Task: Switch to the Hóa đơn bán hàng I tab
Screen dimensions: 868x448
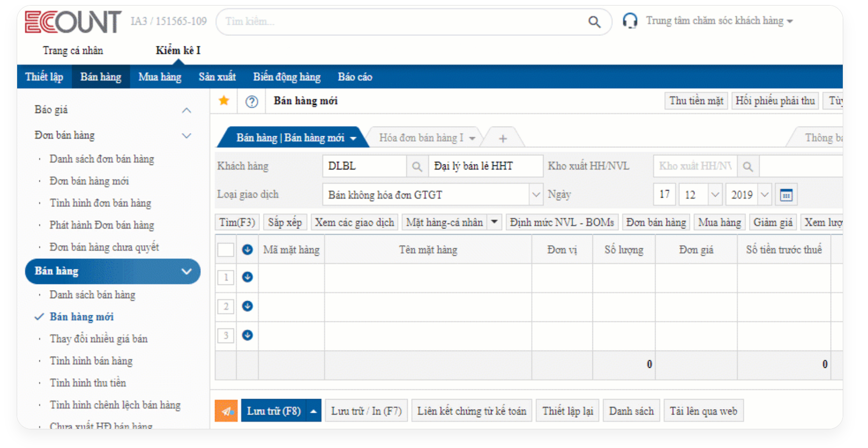Action: [421, 138]
